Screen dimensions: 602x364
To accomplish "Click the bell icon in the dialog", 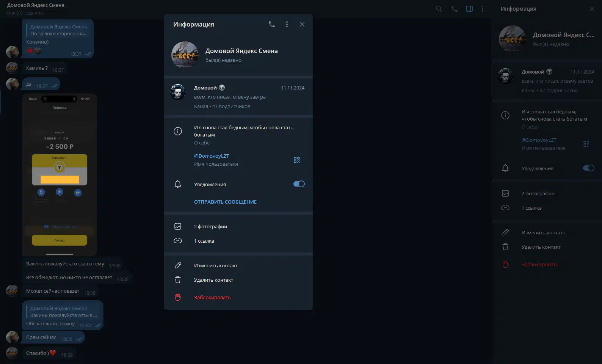I will (x=178, y=184).
